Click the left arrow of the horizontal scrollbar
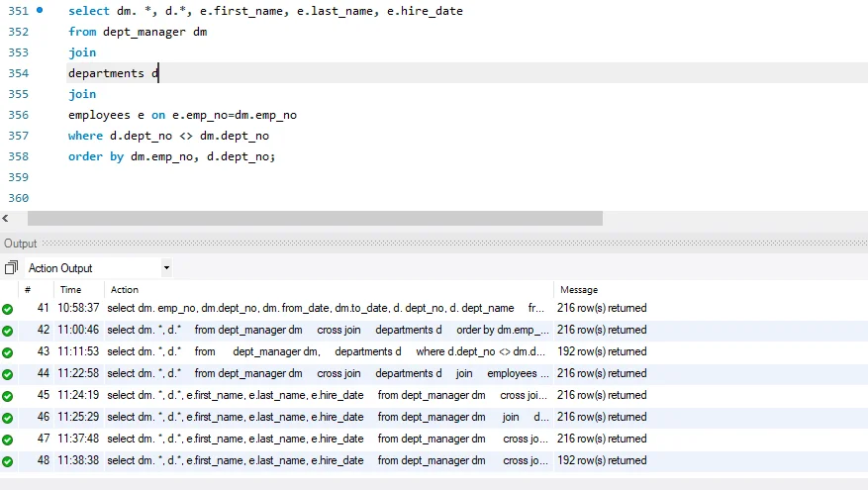The image size is (868, 490). (x=7, y=219)
